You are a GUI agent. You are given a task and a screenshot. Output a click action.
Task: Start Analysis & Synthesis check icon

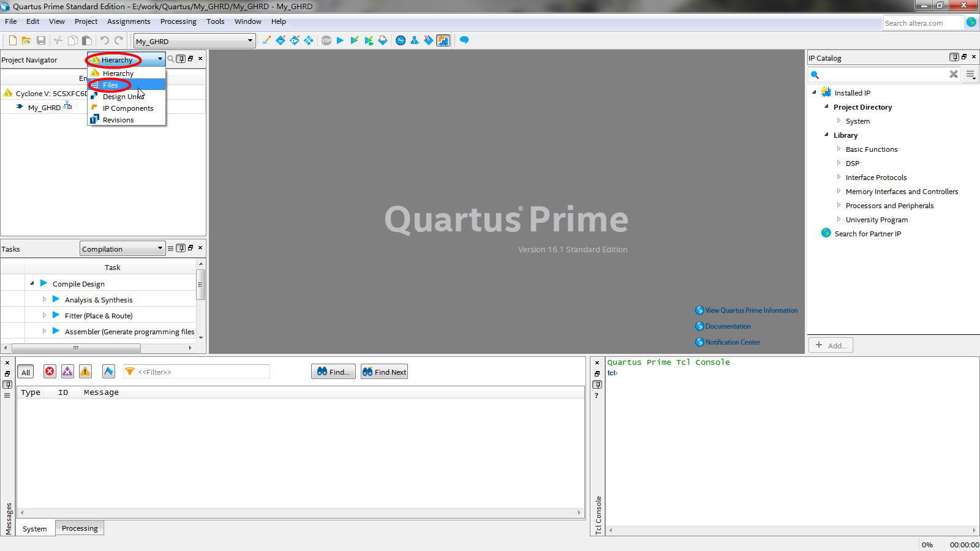point(354,40)
